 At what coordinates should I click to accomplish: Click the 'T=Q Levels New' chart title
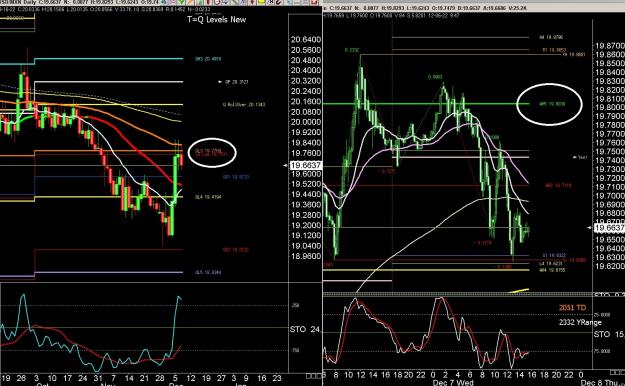pos(216,19)
